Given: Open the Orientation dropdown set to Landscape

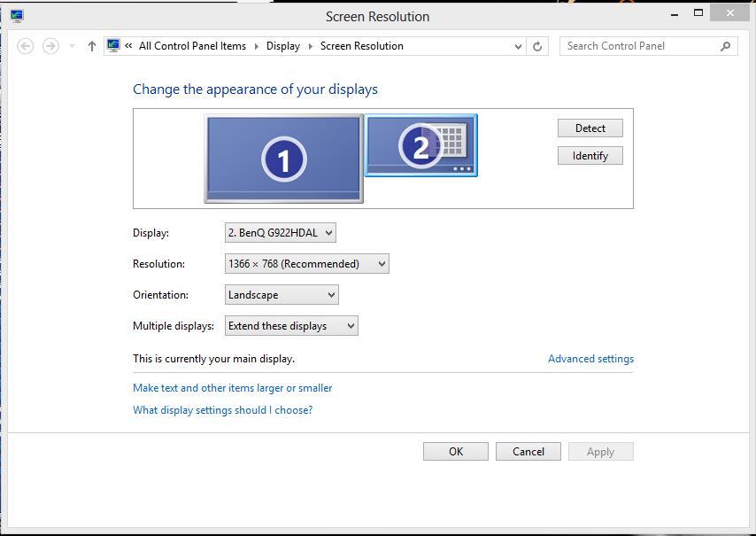Looking at the screenshot, I should click(x=282, y=295).
